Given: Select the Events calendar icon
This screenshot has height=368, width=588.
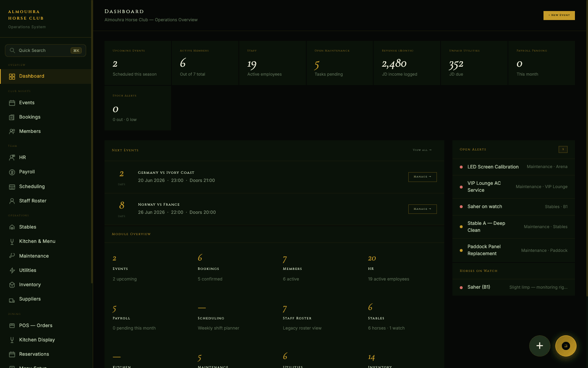Looking at the screenshot, I should (x=12, y=103).
